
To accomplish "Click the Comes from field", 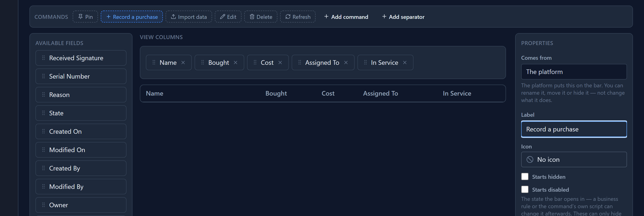I will 574,72.
